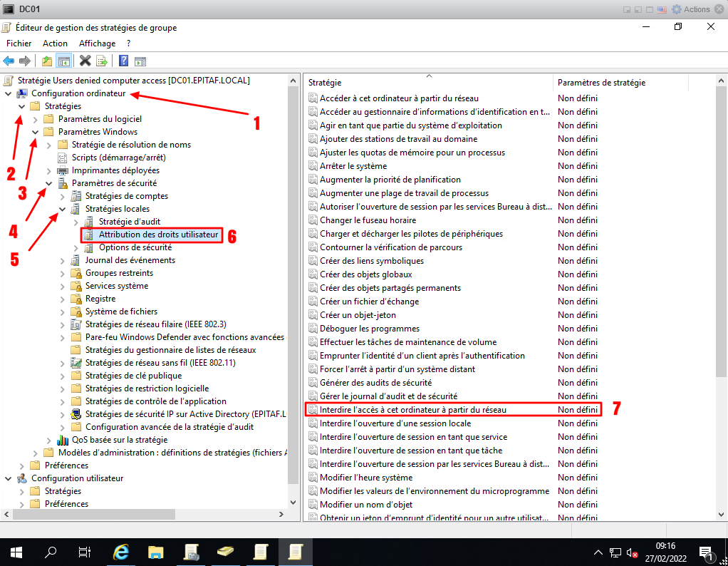Click the Delete X icon in toolbar
The height and width of the screenshot is (566, 728).
click(85, 61)
